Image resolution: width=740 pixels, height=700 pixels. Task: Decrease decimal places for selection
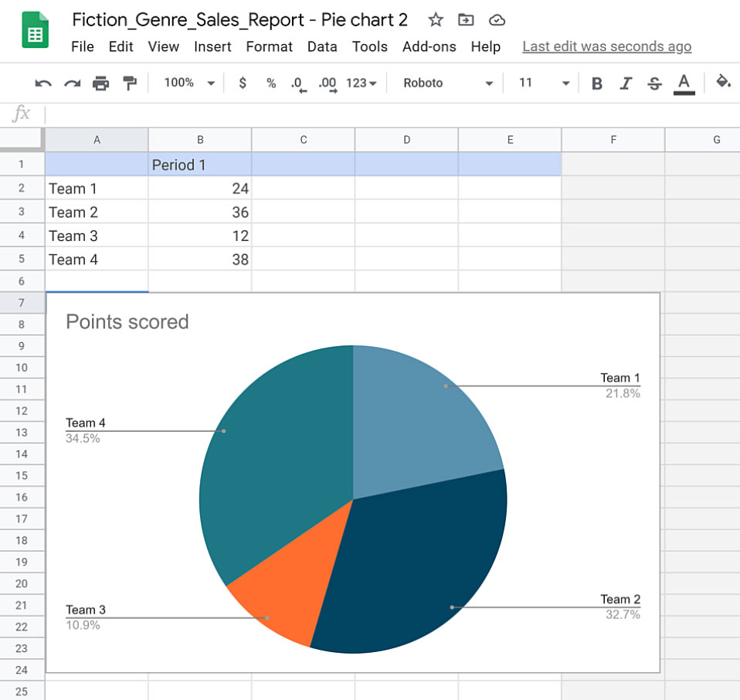[297, 83]
